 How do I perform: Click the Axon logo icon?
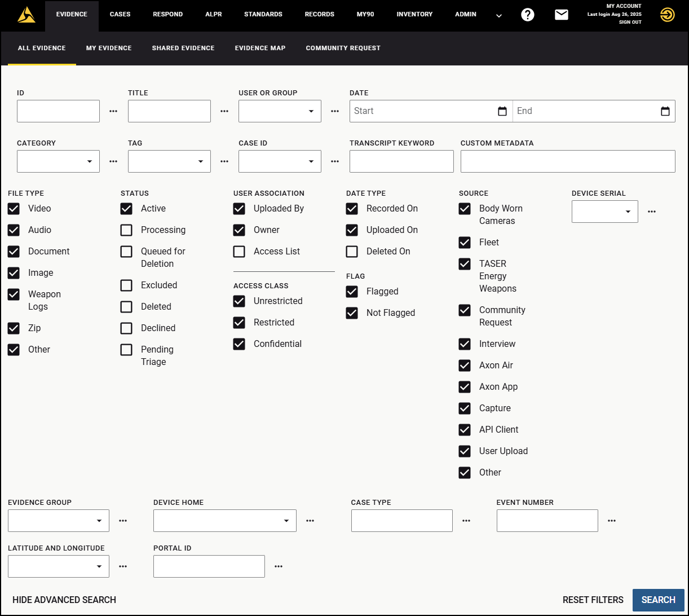point(26,15)
